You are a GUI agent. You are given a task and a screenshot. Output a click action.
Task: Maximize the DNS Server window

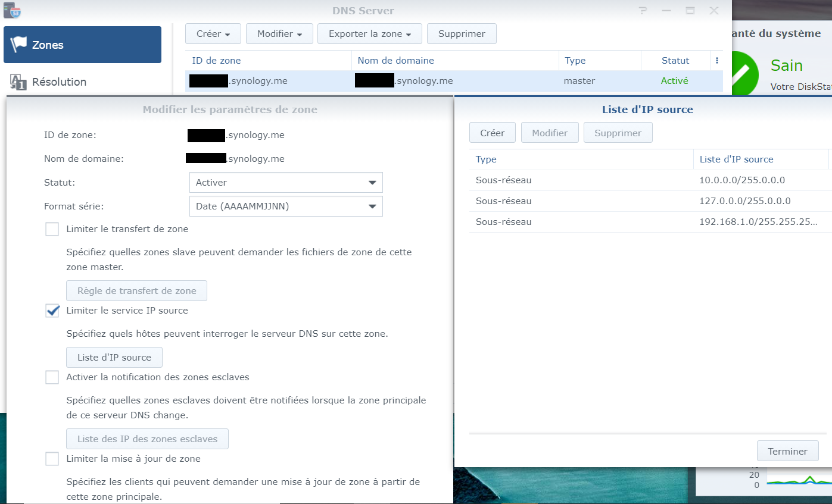pos(690,11)
